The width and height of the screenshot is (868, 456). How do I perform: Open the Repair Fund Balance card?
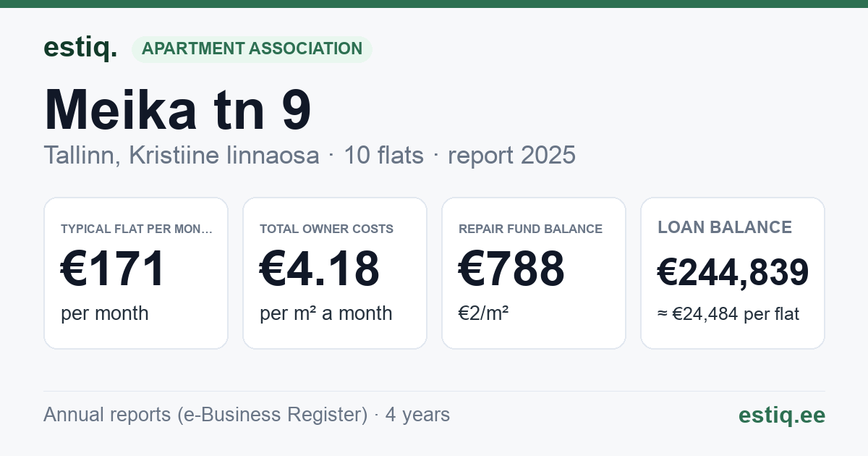[x=534, y=273]
